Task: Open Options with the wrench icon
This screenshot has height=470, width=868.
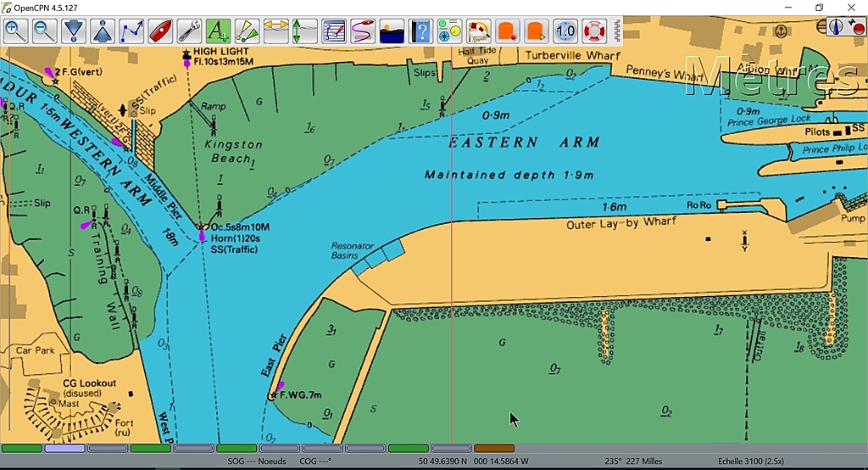Action: (189, 31)
